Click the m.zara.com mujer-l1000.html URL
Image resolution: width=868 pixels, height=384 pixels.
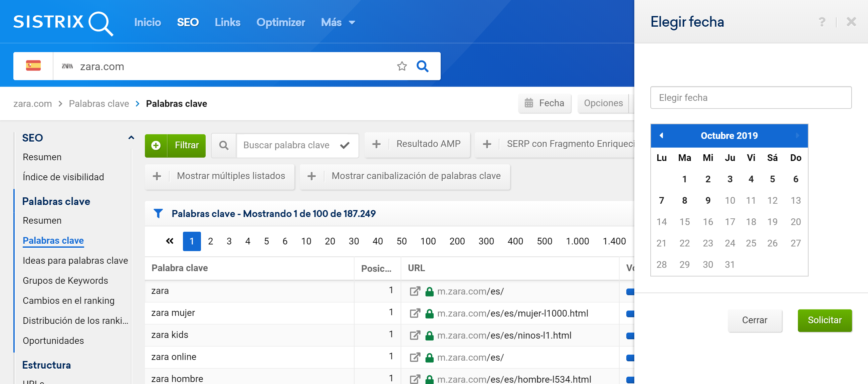(x=512, y=313)
